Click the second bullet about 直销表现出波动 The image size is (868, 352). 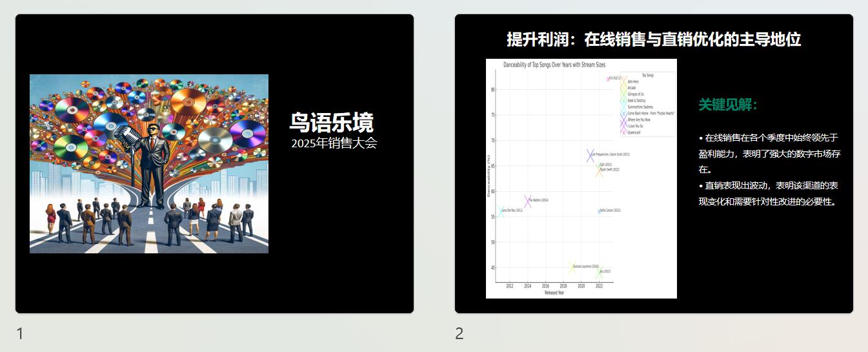click(769, 193)
